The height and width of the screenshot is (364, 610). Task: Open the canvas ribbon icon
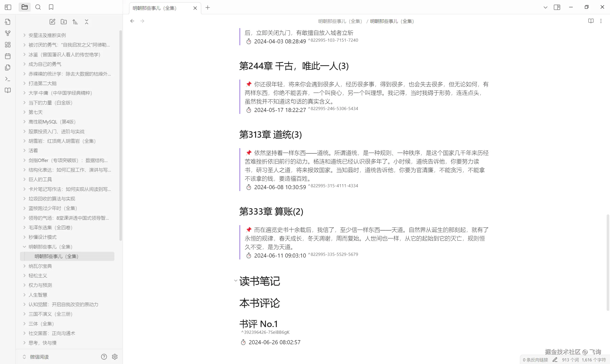[8, 45]
